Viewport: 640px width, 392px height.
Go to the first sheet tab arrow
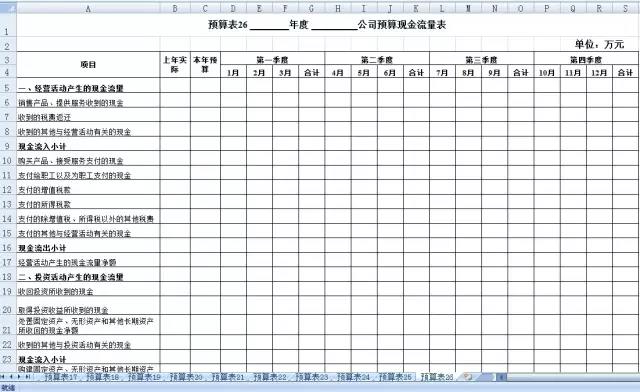pos(3,376)
